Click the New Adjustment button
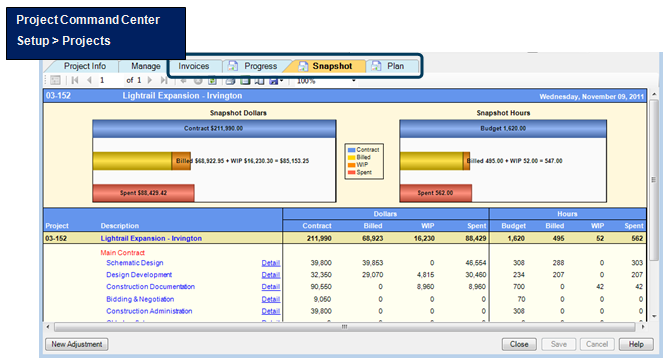This screenshot has height=361, width=668. [77, 344]
